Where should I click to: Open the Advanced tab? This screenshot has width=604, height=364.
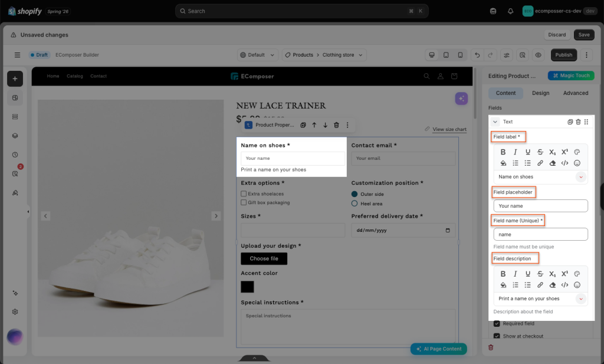pyautogui.click(x=576, y=93)
